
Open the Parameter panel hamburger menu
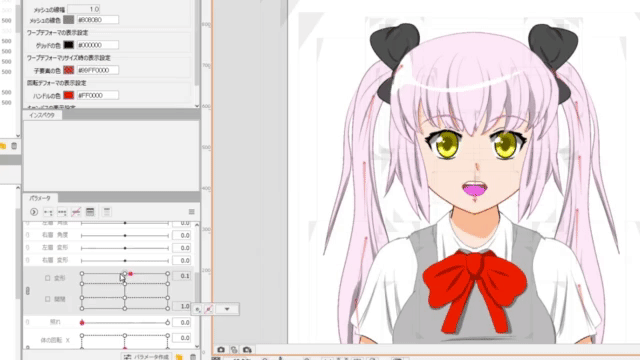pos(191,212)
